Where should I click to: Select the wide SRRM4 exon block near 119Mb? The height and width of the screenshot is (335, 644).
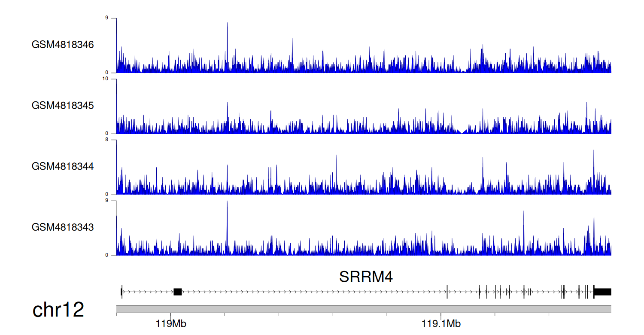177,292
